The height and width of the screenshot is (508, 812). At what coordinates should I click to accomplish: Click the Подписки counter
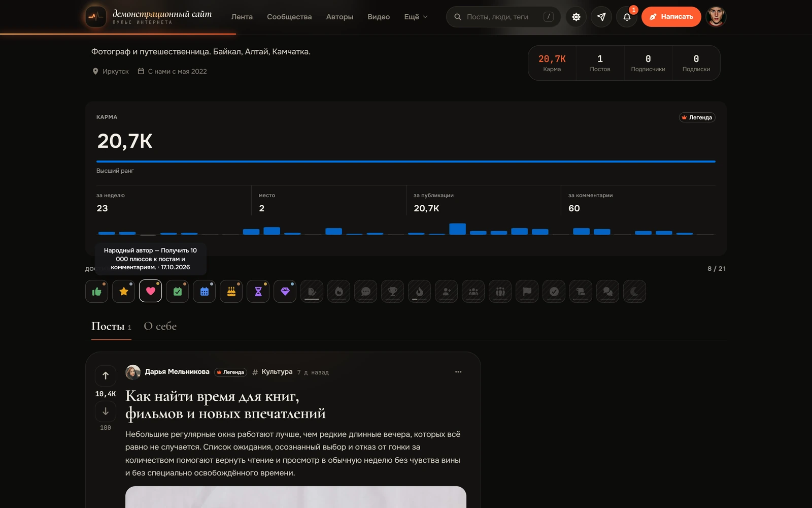pos(696,63)
